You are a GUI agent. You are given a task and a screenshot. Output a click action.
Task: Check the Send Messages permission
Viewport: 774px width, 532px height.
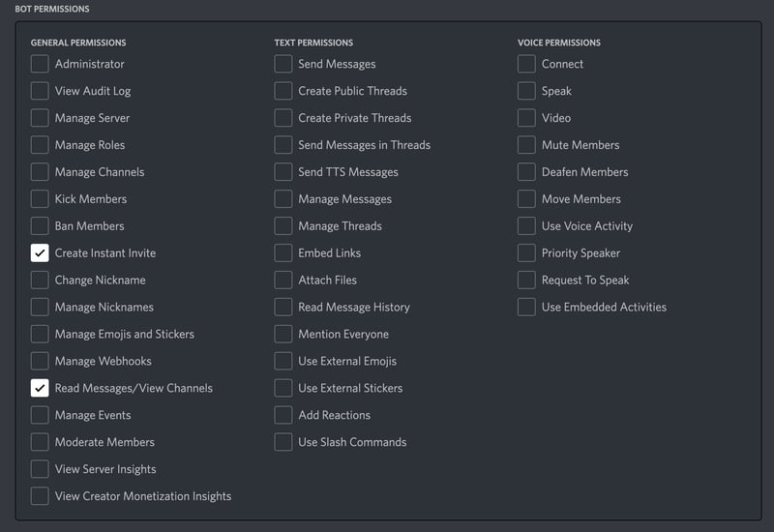pyautogui.click(x=283, y=64)
